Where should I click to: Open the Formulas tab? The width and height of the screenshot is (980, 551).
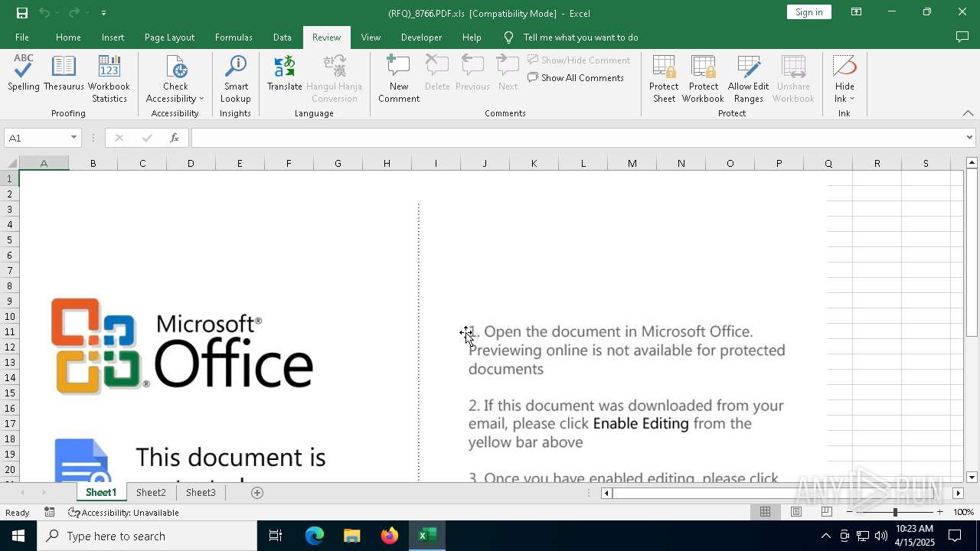click(234, 37)
